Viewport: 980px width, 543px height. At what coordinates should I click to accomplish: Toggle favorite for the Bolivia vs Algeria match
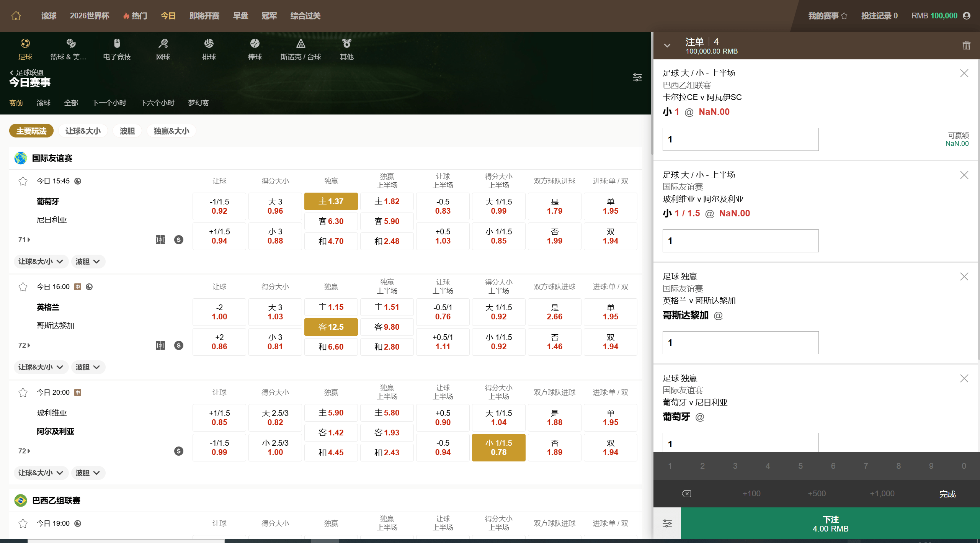click(x=23, y=393)
